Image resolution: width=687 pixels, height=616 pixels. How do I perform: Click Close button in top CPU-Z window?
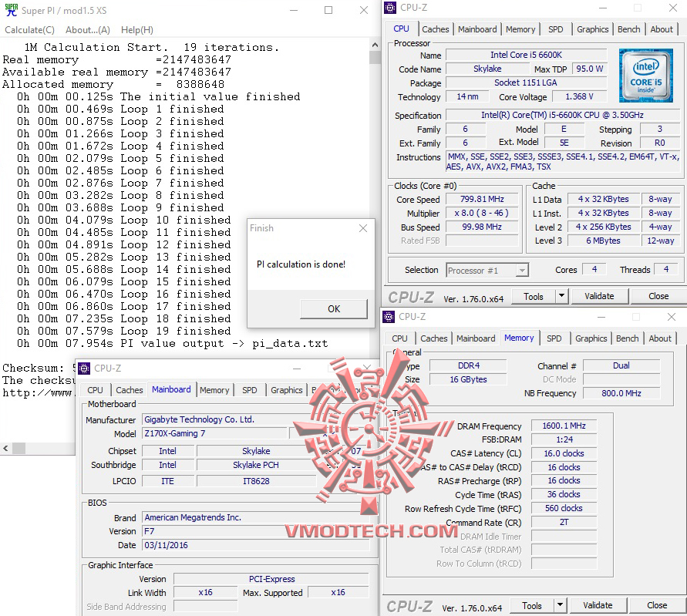click(658, 297)
